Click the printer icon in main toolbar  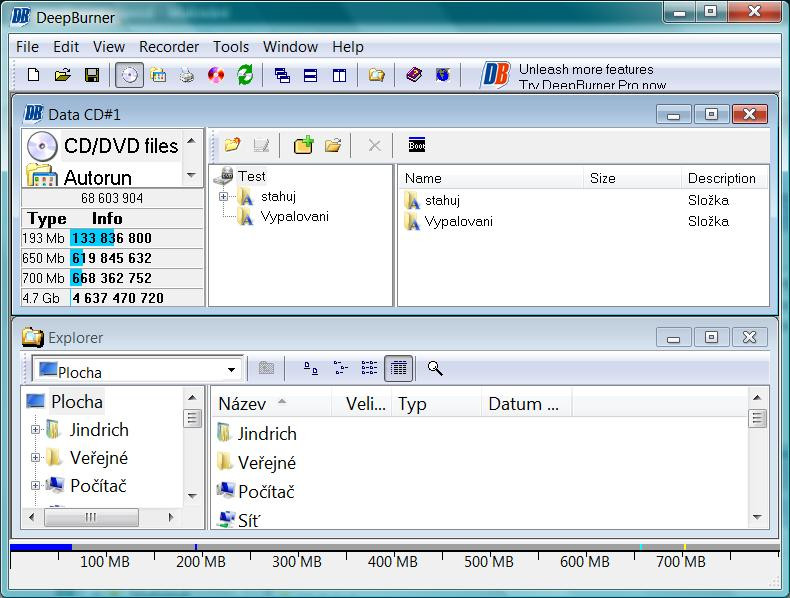pyautogui.click(x=186, y=75)
